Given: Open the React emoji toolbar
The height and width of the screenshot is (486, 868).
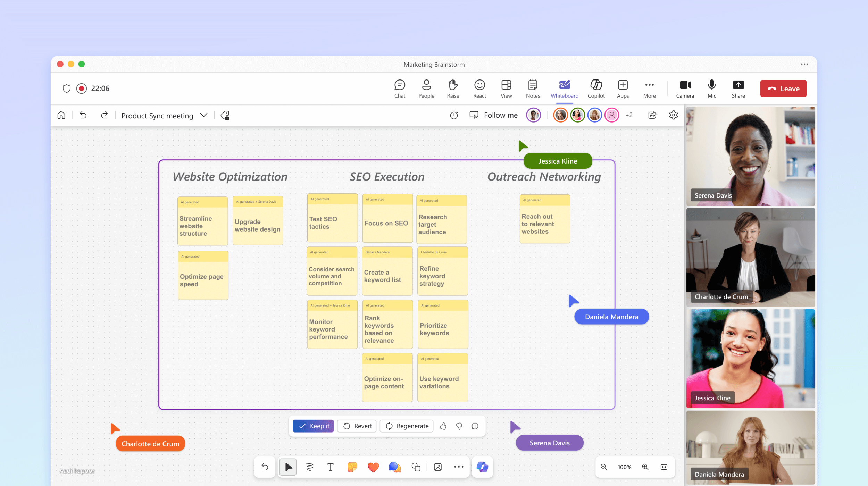Looking at the screenshot, I should click(479, 88).
